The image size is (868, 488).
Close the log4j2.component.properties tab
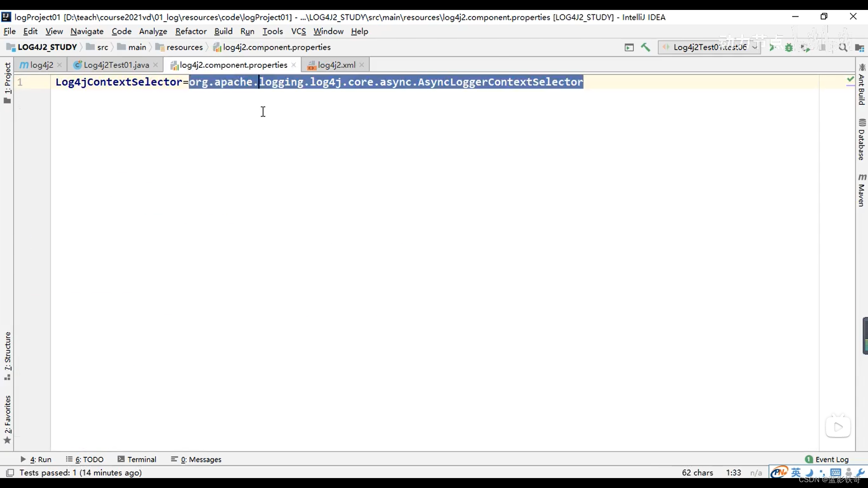coord(294,65)
